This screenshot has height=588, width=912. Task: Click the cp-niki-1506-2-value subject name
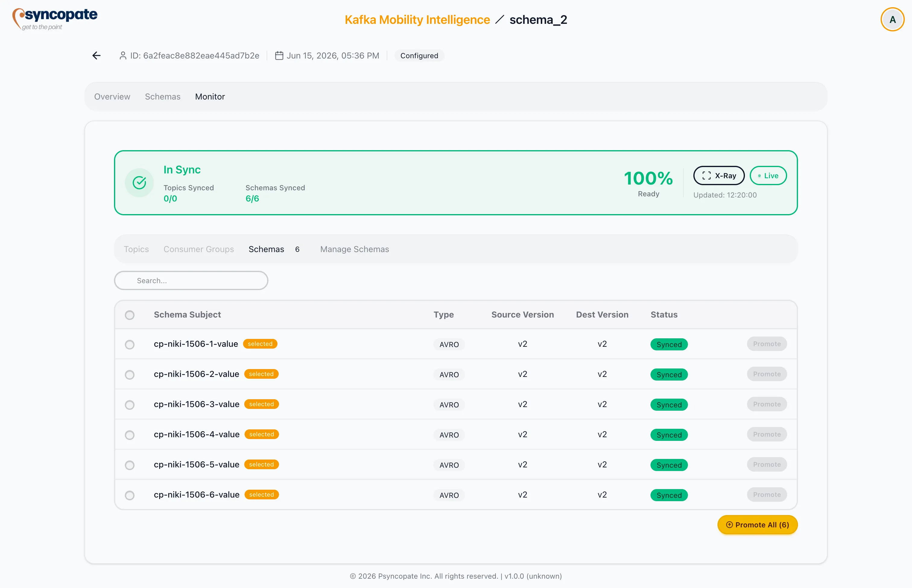pyautogui.click(x=196, y=374)
